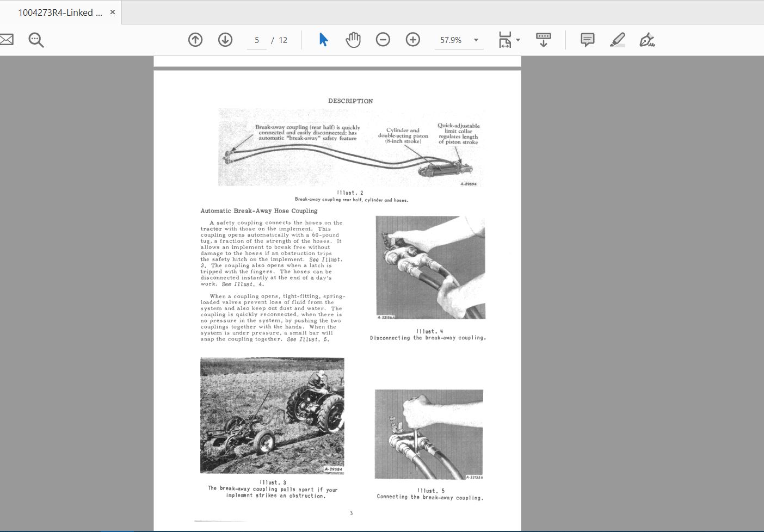Open the 57.9% zoom level dropdown
Viewport: 764px width, 532px height.
click(476, 40)
